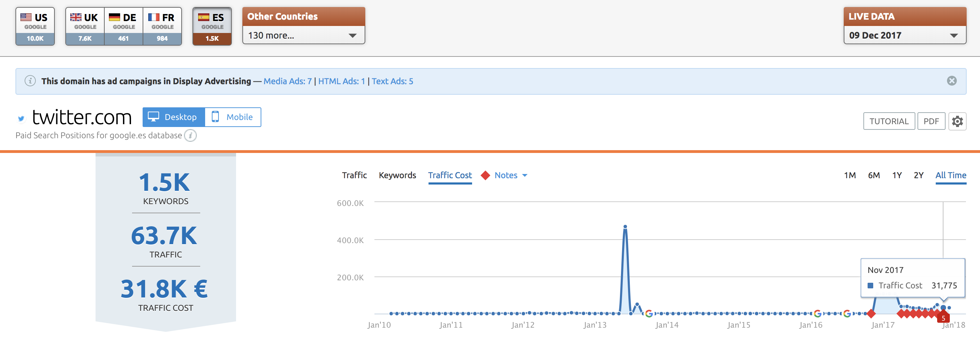
Task: Open the settings gear icon
Action: [957, 121]
